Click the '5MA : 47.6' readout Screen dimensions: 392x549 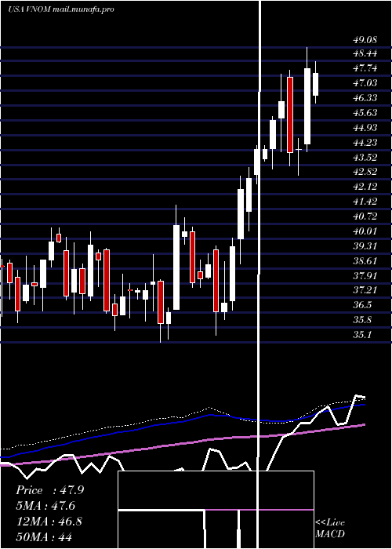45,506
